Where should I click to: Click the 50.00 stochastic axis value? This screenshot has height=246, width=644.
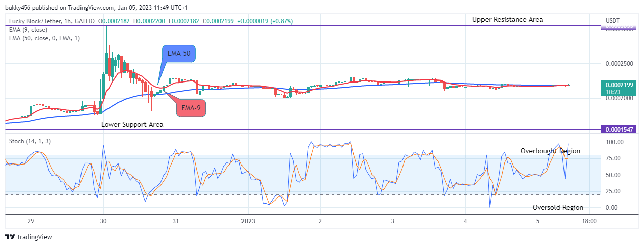click(x=614, y=175)
